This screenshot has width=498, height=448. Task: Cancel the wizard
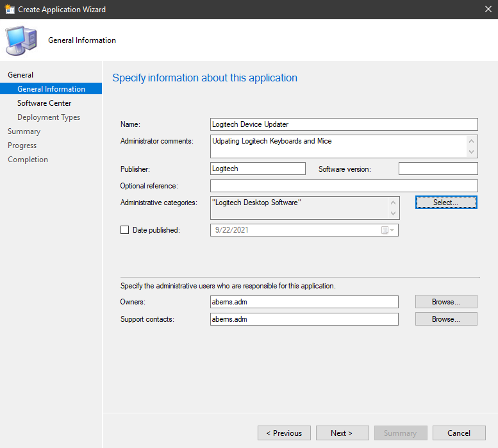pyautogui.click(x=459, y=433)
